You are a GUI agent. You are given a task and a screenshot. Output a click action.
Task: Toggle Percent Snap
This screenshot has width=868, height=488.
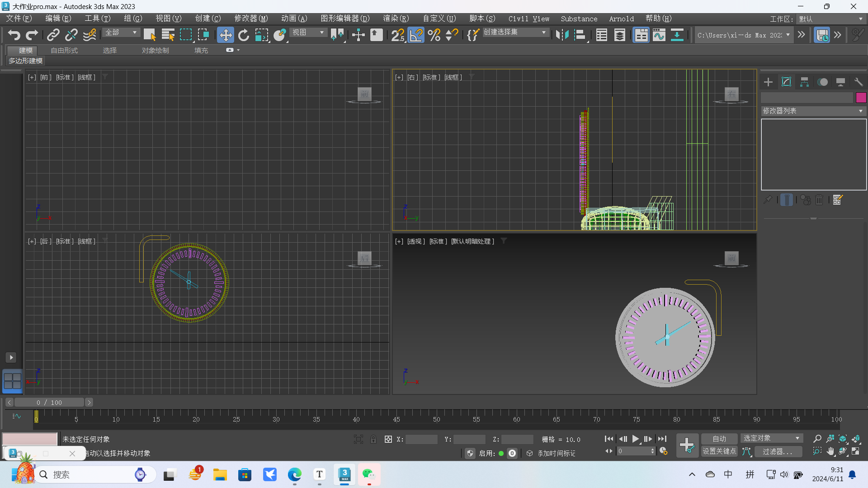[434, 35]
